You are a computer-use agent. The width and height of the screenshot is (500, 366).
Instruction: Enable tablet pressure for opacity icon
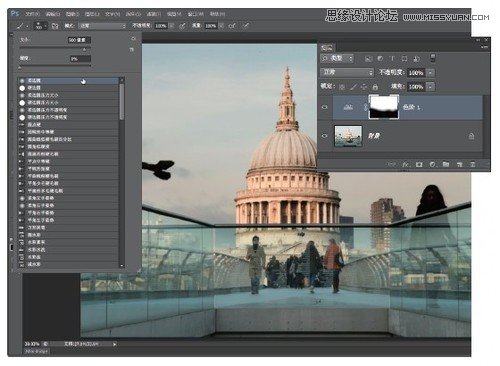(182, 26)
